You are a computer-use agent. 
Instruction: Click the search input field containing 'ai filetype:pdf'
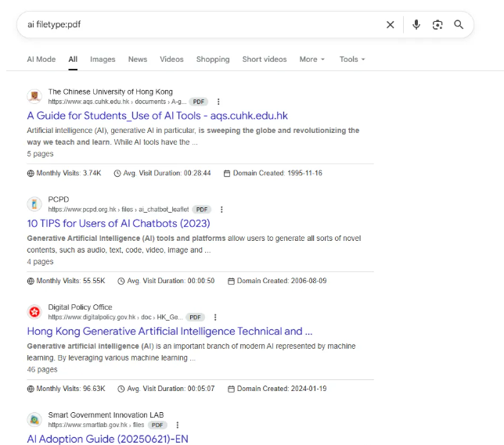[x=196, y=24]
